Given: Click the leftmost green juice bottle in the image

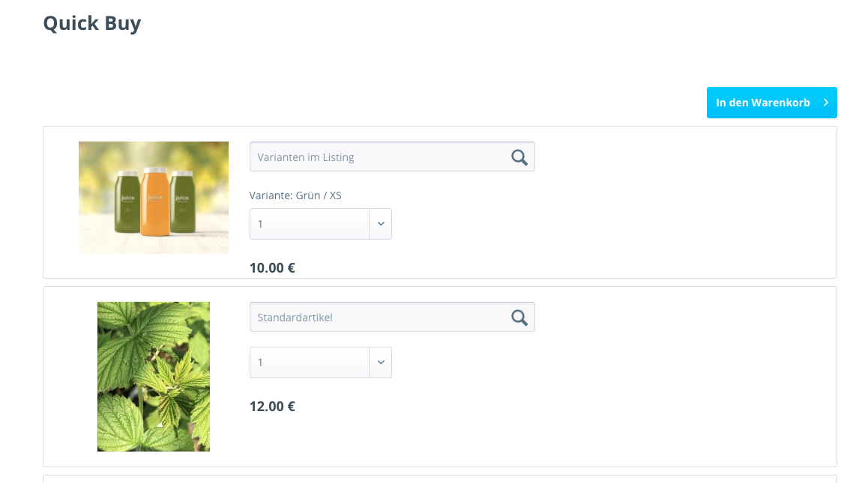Looking at the screenshot, I should pos(126,202).
